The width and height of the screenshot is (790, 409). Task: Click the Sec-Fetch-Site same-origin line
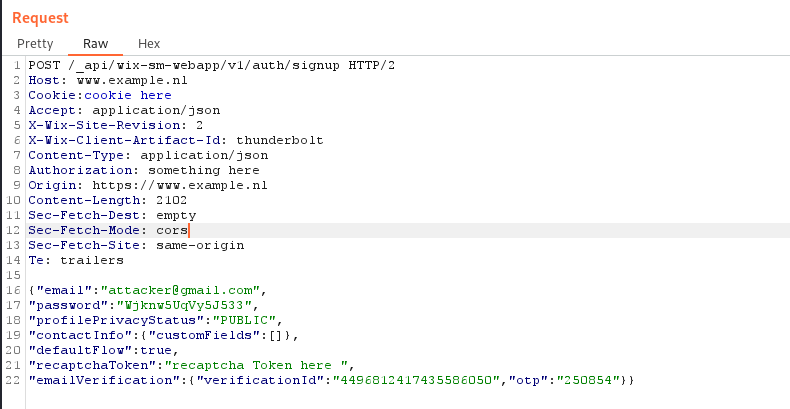click(136, 245)
